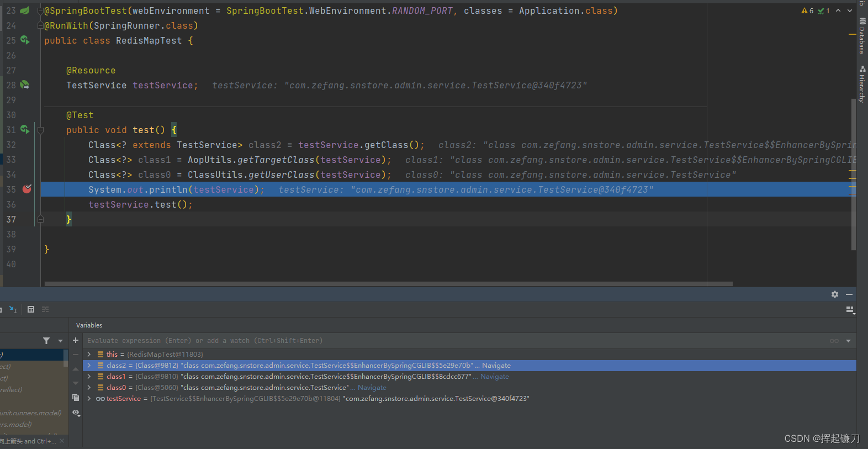Image resolution: width=868 pixels, height=449 pixels.
Task: Click the remove watch minus icon
Action: 76,355
